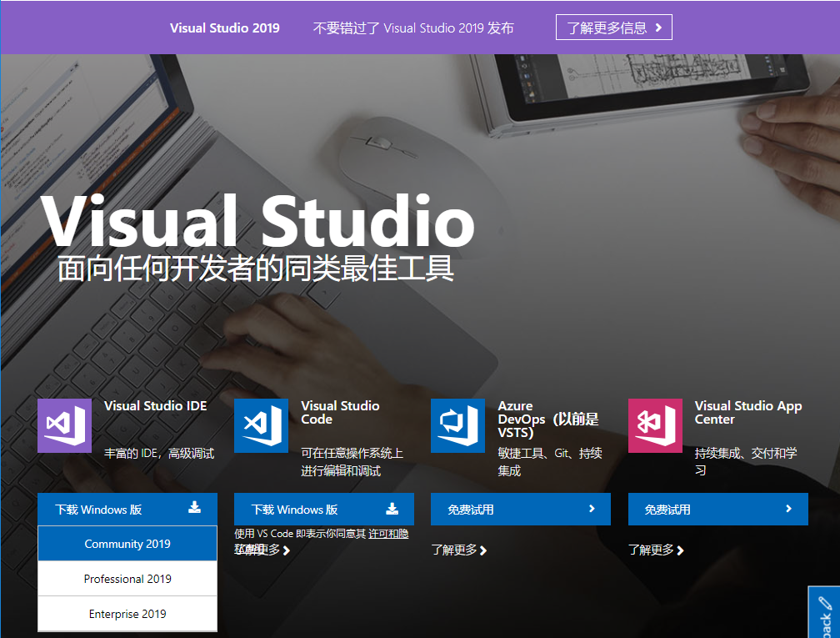Click the blue Visual Studio Code logo icon
Image resolution: width=840 pixels, height=638 pixels.
(x=261, y=425)
